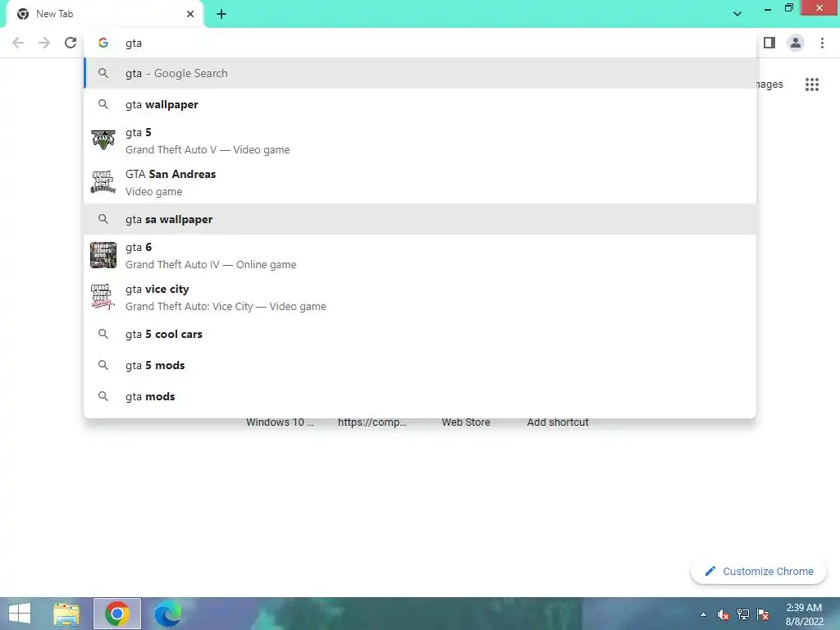Screen dimensions: 840x630
Task: Choose the gta mods suggestion
Action: 420,396
